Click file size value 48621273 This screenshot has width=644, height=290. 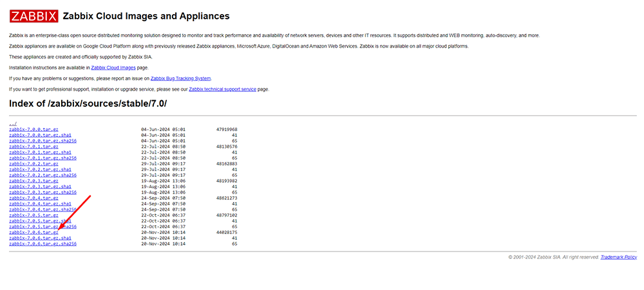pyautogui.click(x=227, y=198)
